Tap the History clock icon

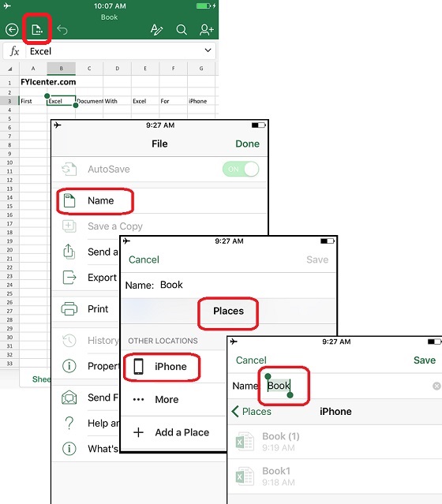coord(69,341)
